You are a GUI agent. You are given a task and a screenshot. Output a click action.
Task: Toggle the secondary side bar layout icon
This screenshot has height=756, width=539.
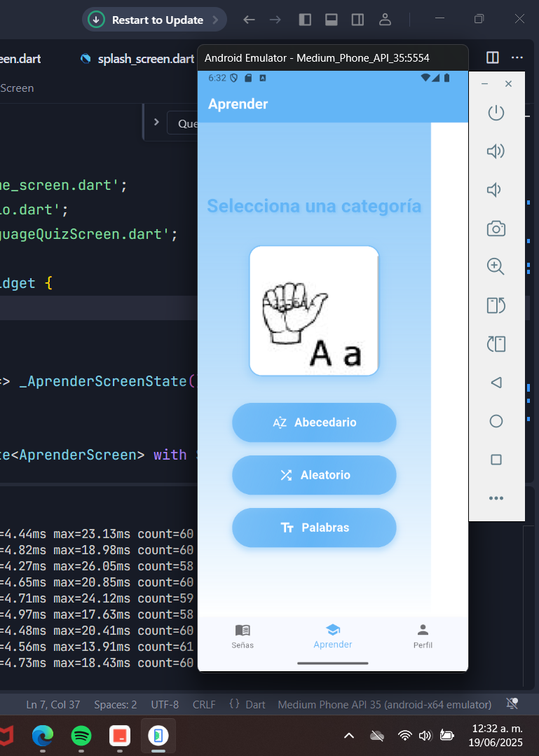pos(357,20)
